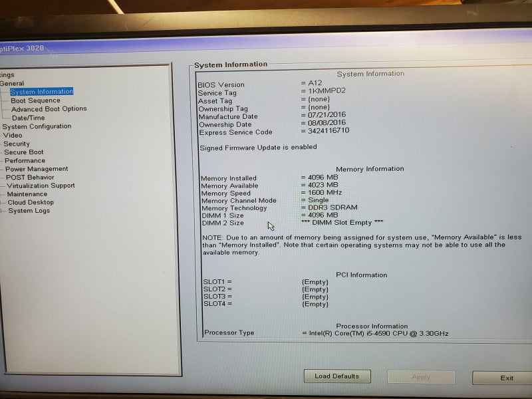Select the Date/Time entry

28,118
